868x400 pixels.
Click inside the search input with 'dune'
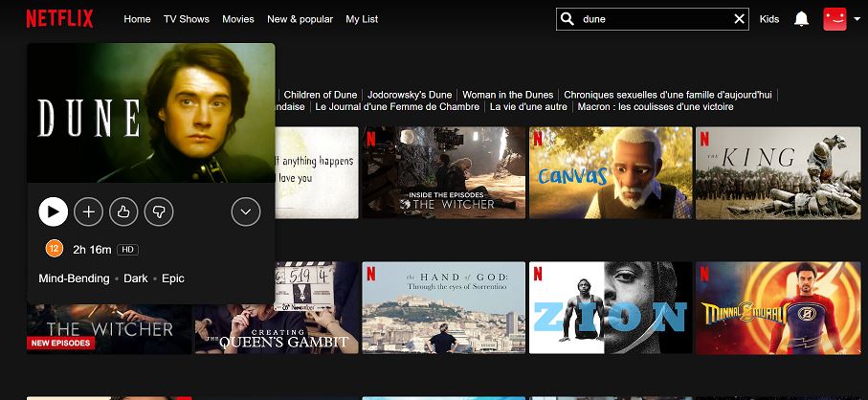(x=651, y=19)
